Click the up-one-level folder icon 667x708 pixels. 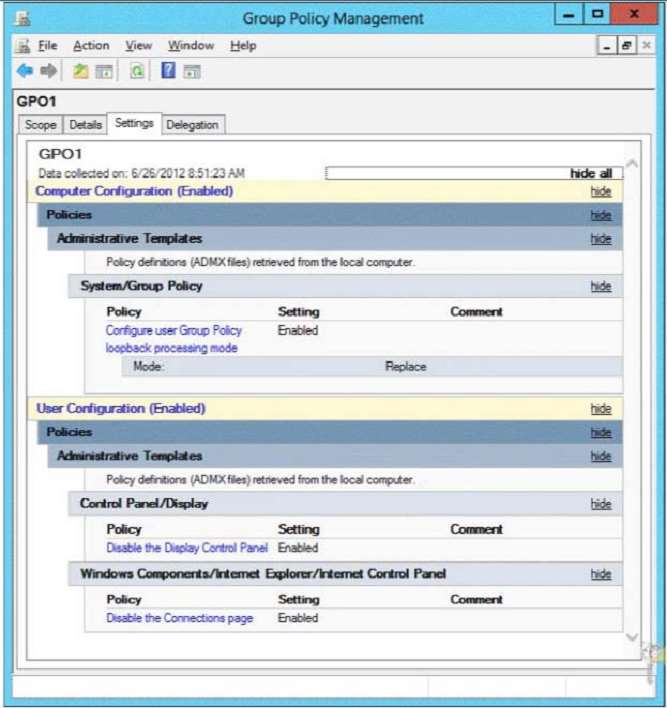click(80, 71)
